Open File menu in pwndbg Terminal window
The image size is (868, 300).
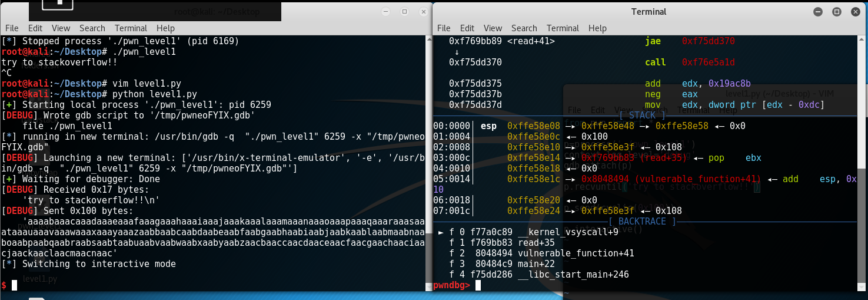(444, 28)
